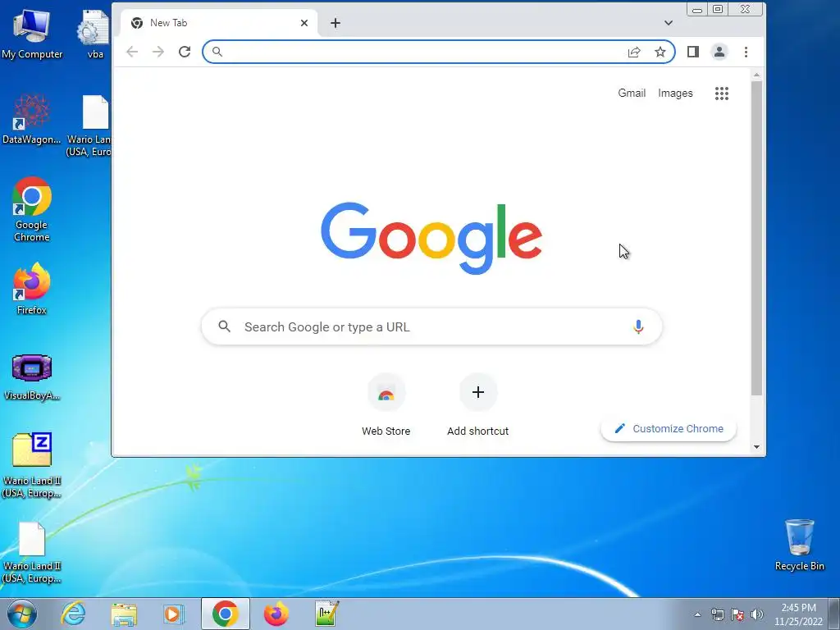840x630 pixels.
Task: Select the VisualBoyAdvance desktop icon
Action: click(32, 377)
